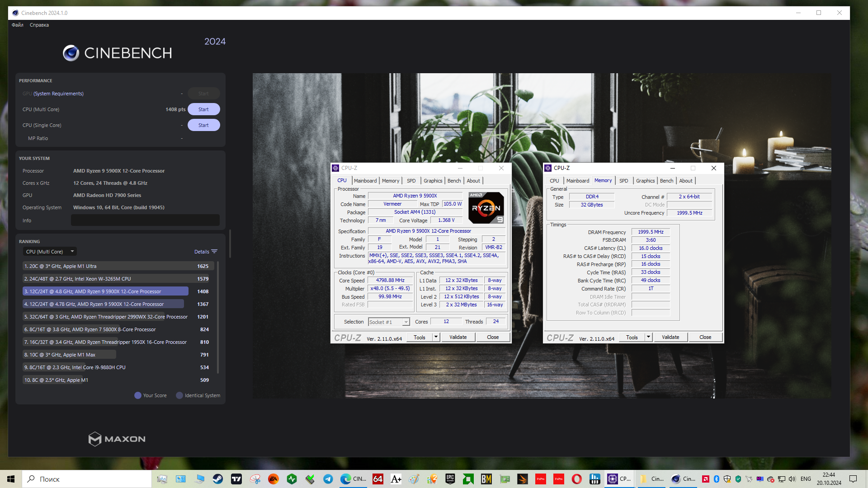868x488 pixels.
Task: Click the Info text field
Action: click(x=145, y=220)
